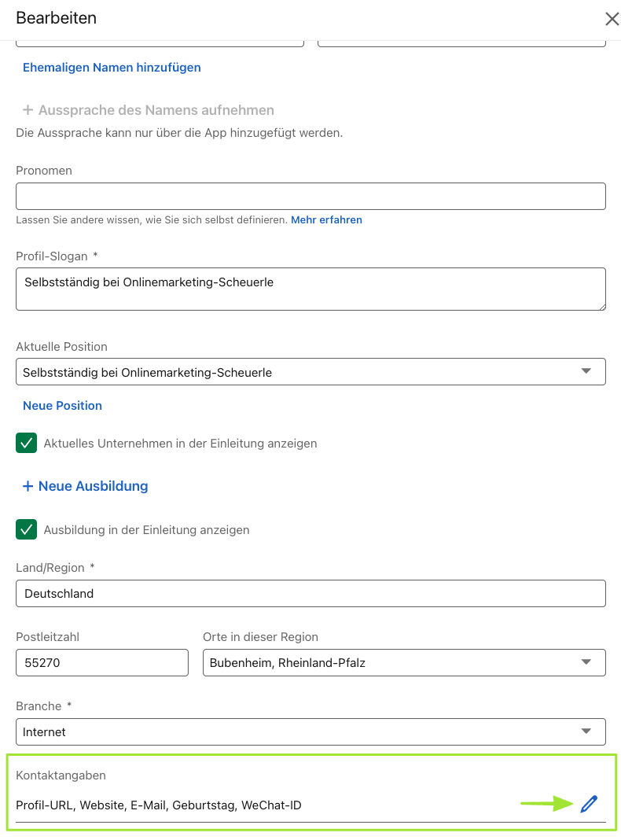Click 'Ehemaligen Namen hinzufügen' link
Viewport: 621px width, 840px height.
tap(112, 68)
